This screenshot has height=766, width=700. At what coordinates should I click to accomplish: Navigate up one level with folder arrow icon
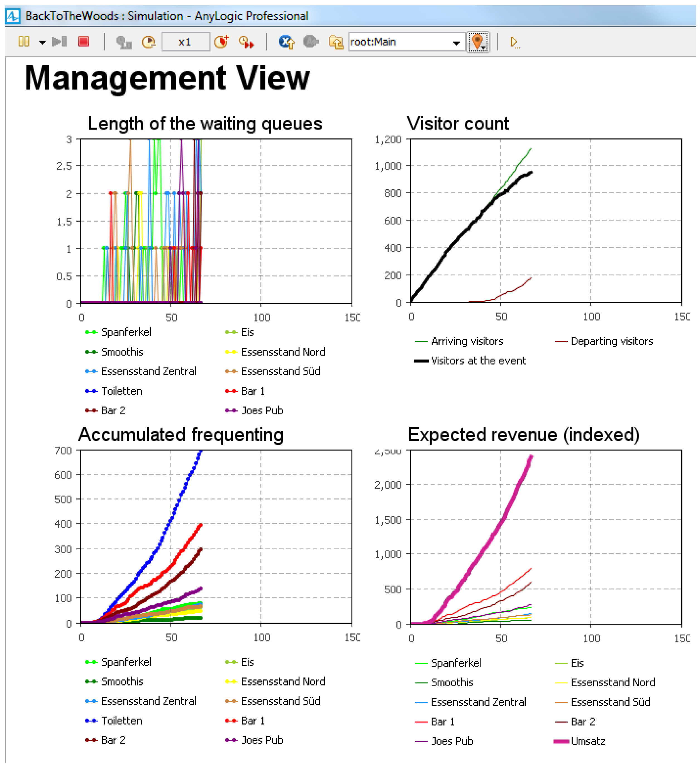coord(336,42)
